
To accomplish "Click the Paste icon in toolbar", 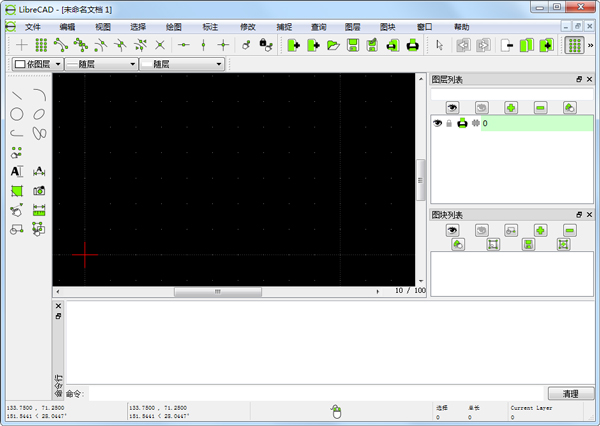I will (546, 45).
